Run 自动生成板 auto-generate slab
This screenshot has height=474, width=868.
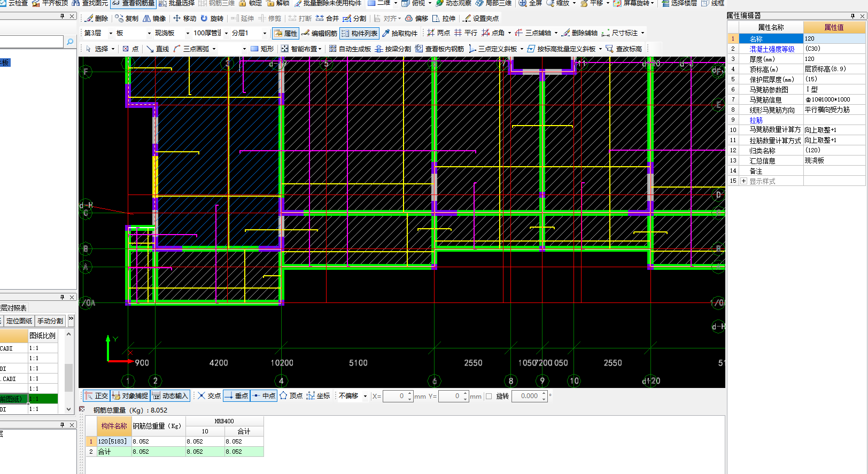350,49
